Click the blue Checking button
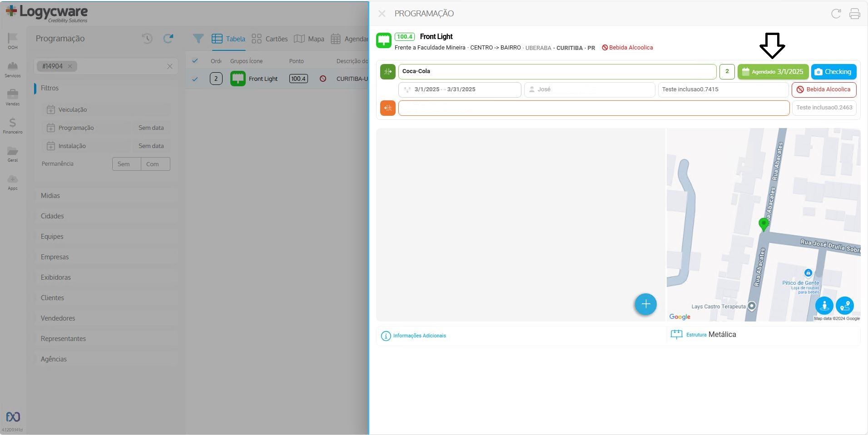 [x=833, y=72]
